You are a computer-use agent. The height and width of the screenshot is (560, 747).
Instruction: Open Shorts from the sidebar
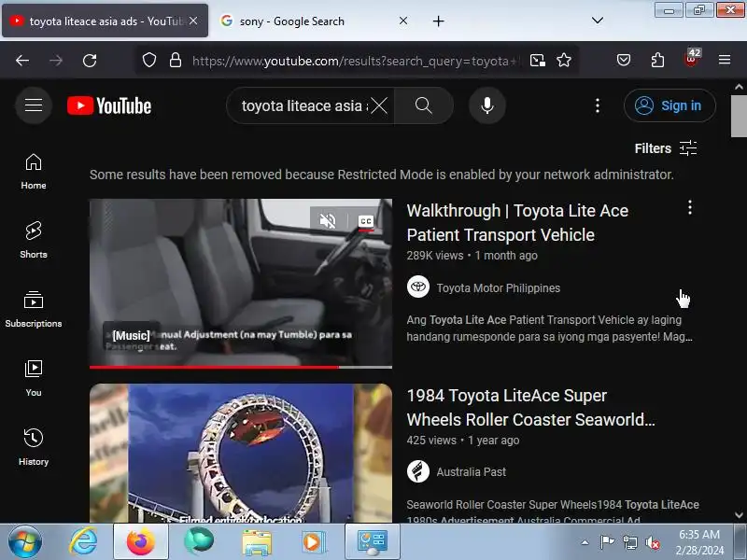pyautogui.click(x=34, y=241)
